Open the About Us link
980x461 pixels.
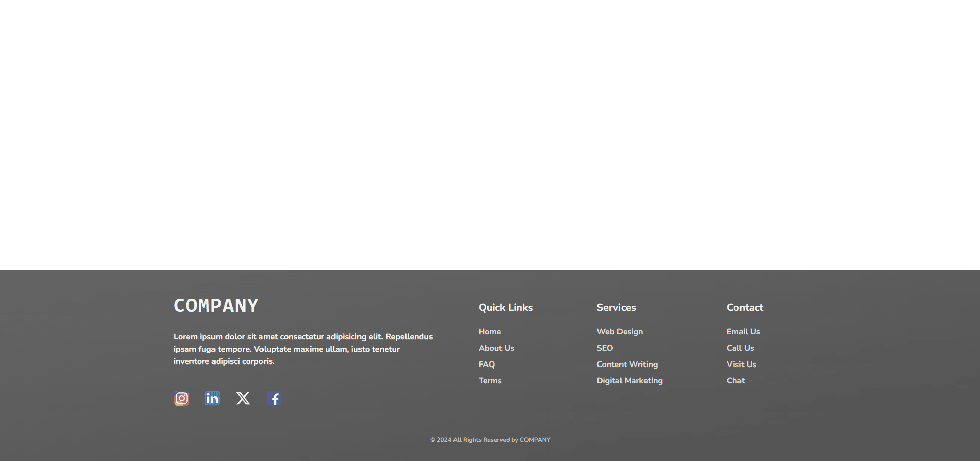[496, 348]
